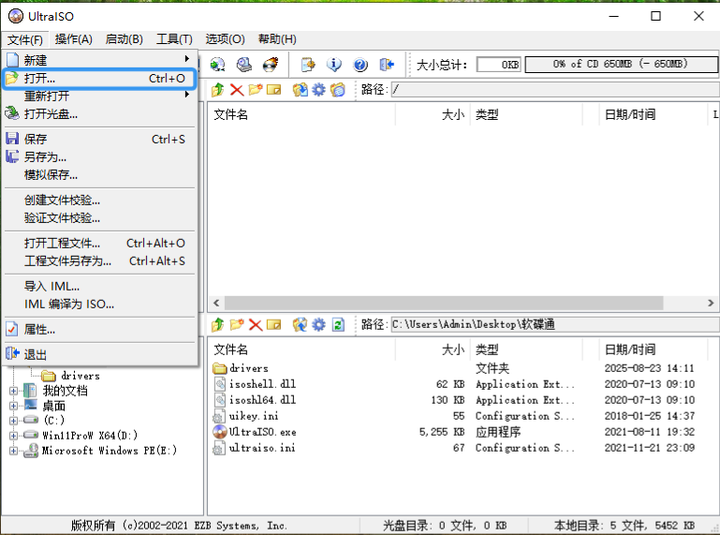Open the 选项(O) menu

click(x=225, y=39)
